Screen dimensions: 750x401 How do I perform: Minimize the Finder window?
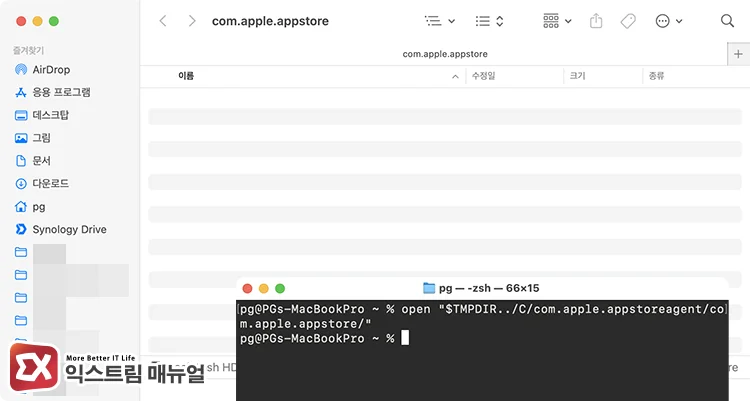38,21
